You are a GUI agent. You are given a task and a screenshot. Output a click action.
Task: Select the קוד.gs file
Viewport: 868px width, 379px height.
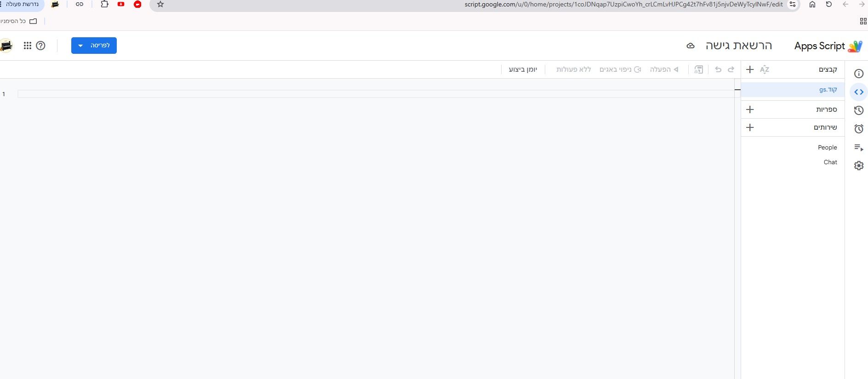tap(793, 90)
